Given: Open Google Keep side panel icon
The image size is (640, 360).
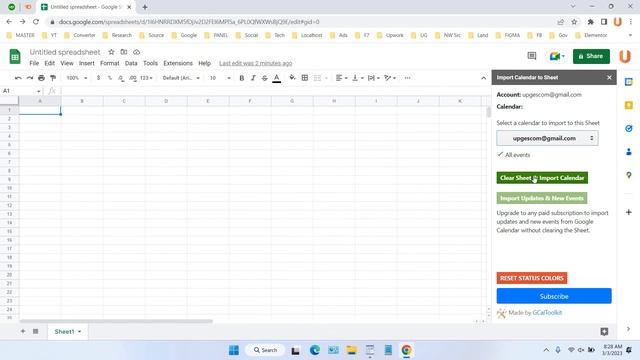Looking at the screenshot, I should click(629, 105).
